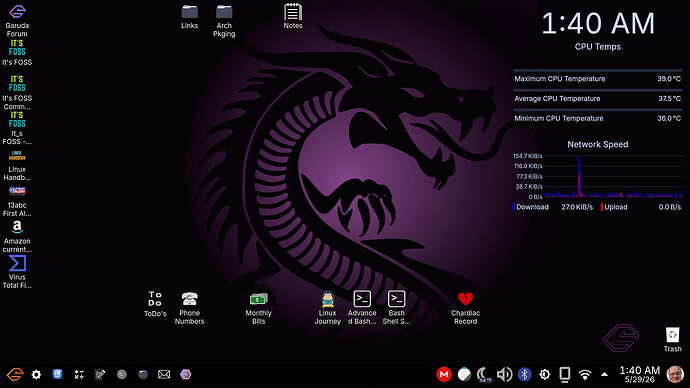
Task: Open the ToDo's desktop icon
Action: tap(155, 304)
